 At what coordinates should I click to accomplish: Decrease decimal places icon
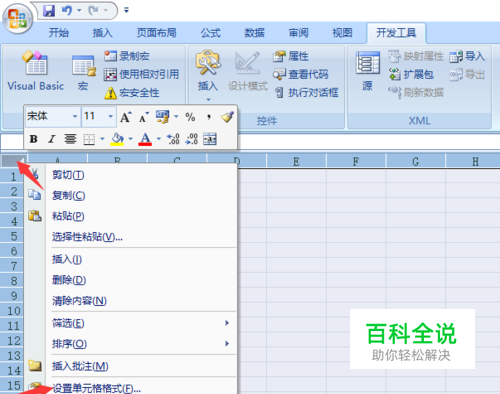point(191,139)
